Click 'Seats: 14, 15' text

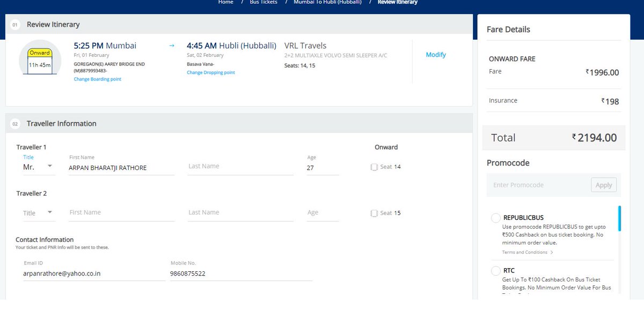point(299,65)
